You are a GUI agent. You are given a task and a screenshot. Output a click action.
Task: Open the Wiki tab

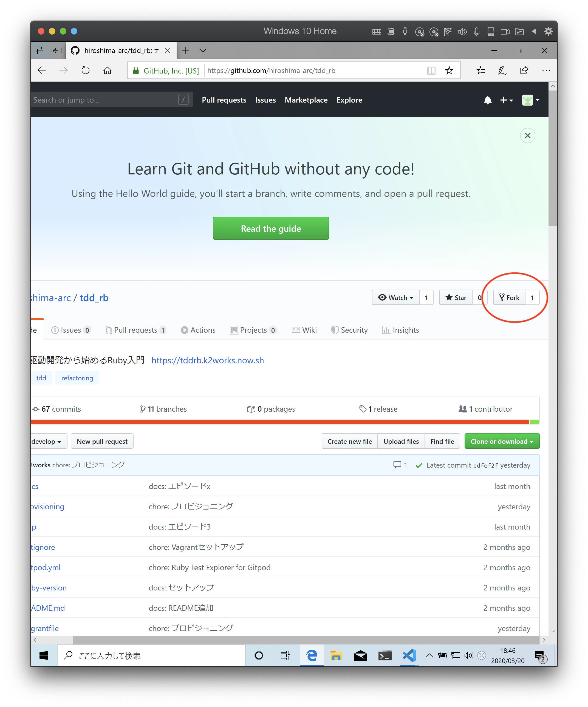coord(304,330)
